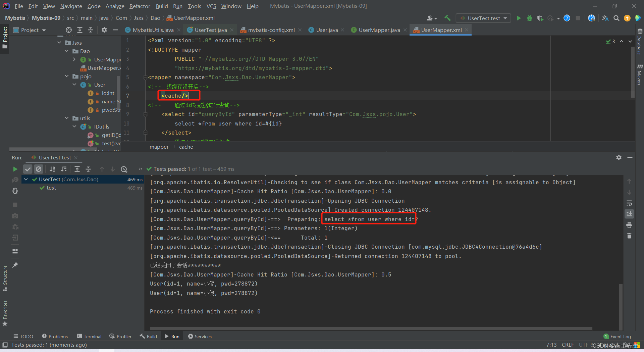Open UserTest.test run configuration dropdown
The height and width of the screenshot is (352, 644).
[x=484, y=18]
